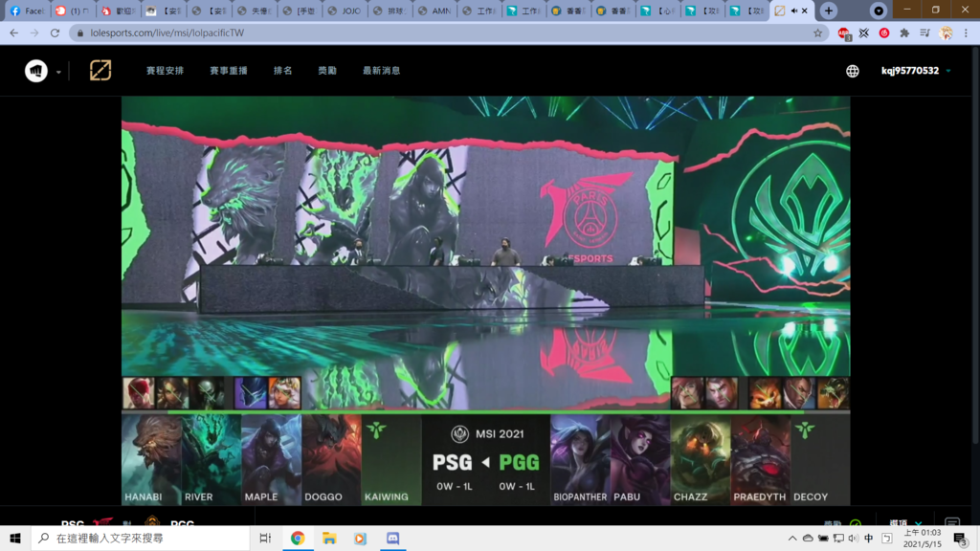Switch to the Facebook tab
The height and width of the screenshot is (551, 980).
click(x=28, y=11)
